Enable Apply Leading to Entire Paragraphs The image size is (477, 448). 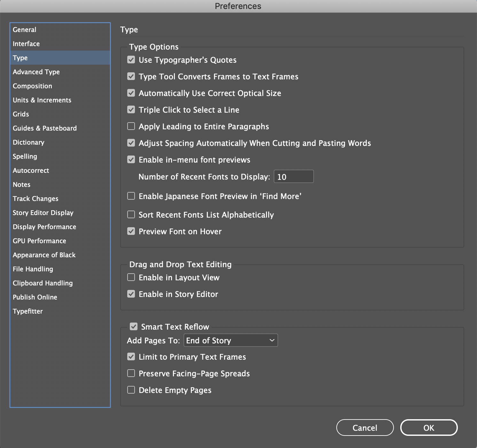point(131,126)
